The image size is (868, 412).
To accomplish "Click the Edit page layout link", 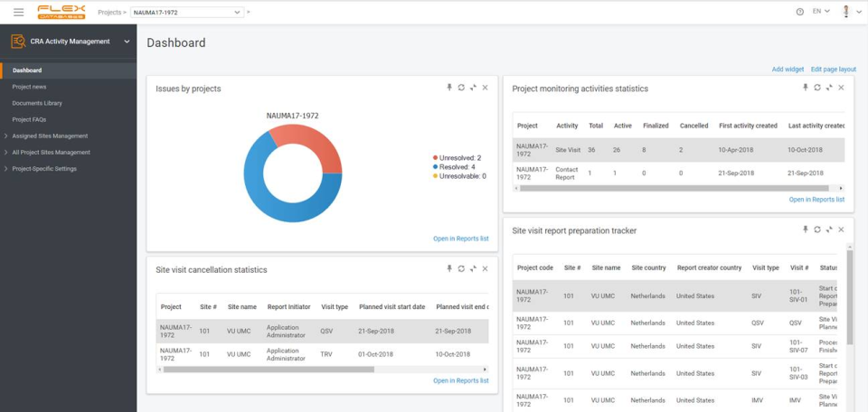I will [834, 70].
